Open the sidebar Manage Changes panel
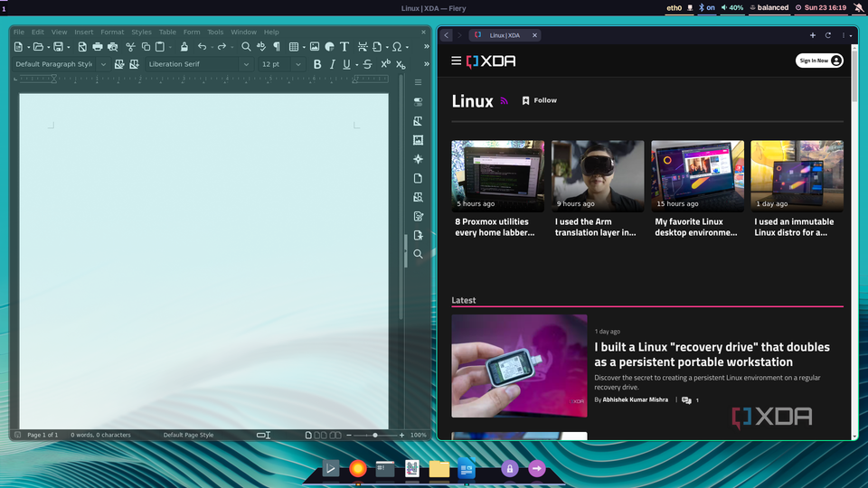This screenshot has width=868, height=488. (418, 216)
